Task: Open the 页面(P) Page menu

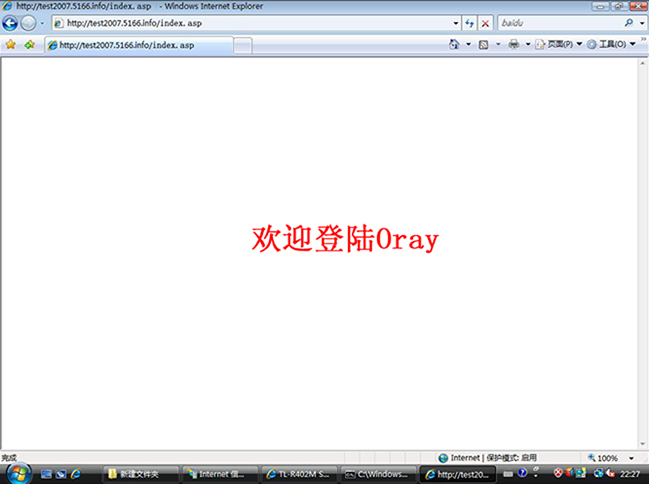Action: tap(559, 44)
